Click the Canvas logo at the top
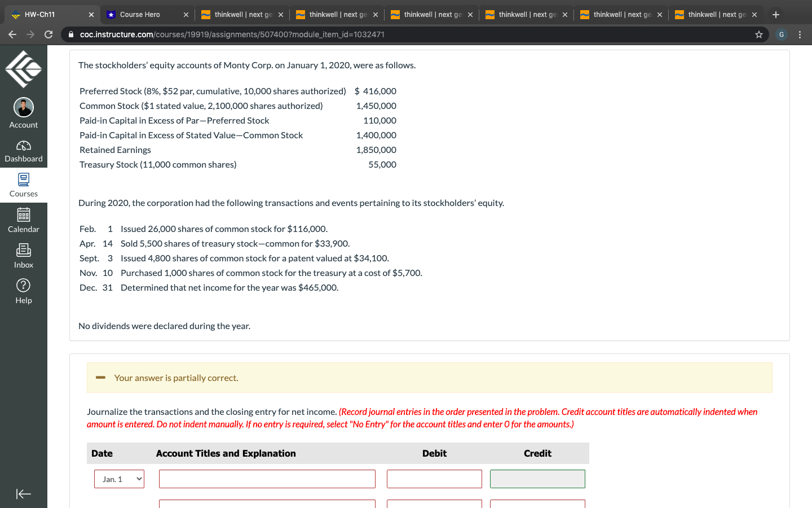812x508 pixels. [23, 69]
